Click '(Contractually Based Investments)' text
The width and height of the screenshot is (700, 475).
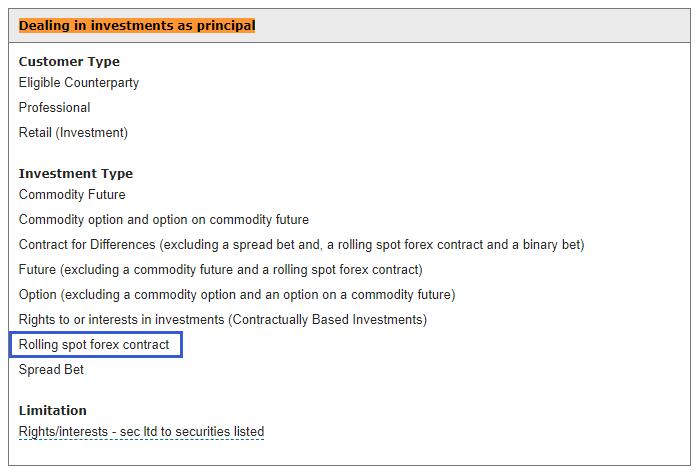[x=328, y=320]
